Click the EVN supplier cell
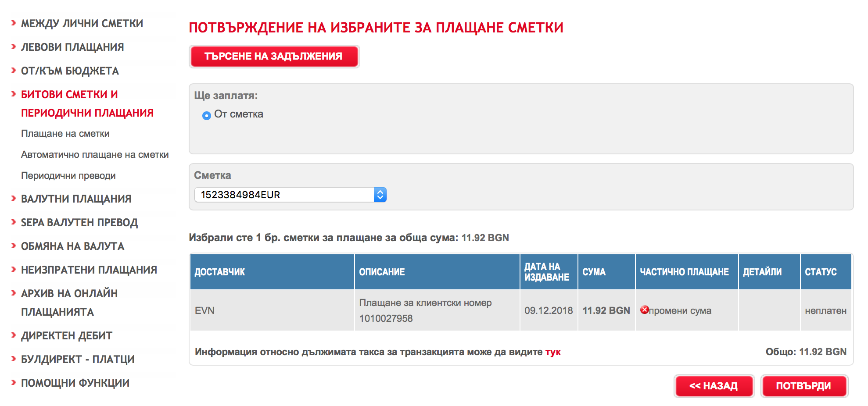The height and width of the screenshot is (406, 868). point(272,310)
